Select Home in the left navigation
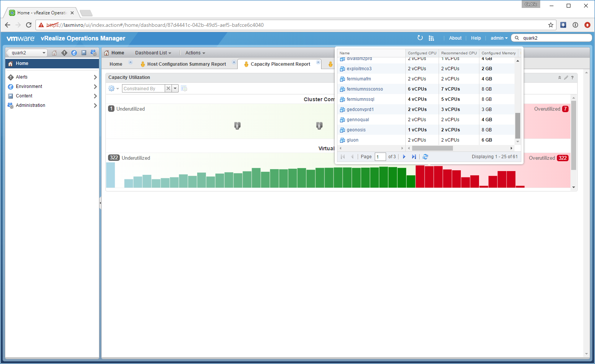595x364 pixels. point(52,63)
